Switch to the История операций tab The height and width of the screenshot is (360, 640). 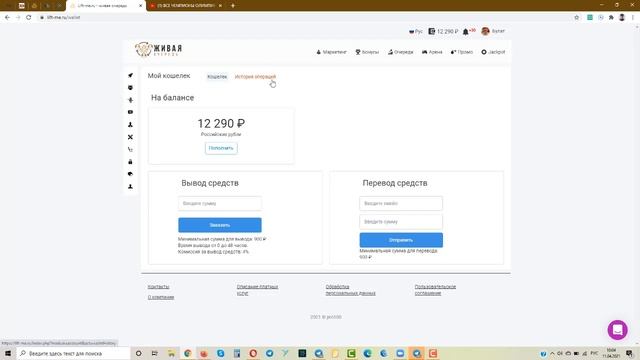(255, 77)
